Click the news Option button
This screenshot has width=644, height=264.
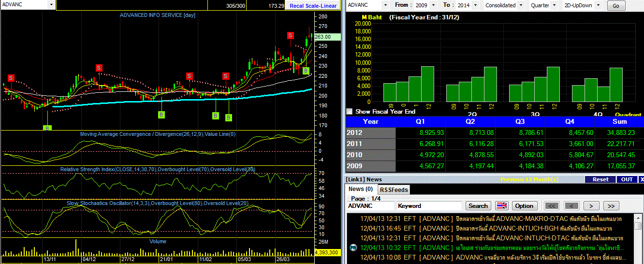pyautogui.click(x=524, y=205)
